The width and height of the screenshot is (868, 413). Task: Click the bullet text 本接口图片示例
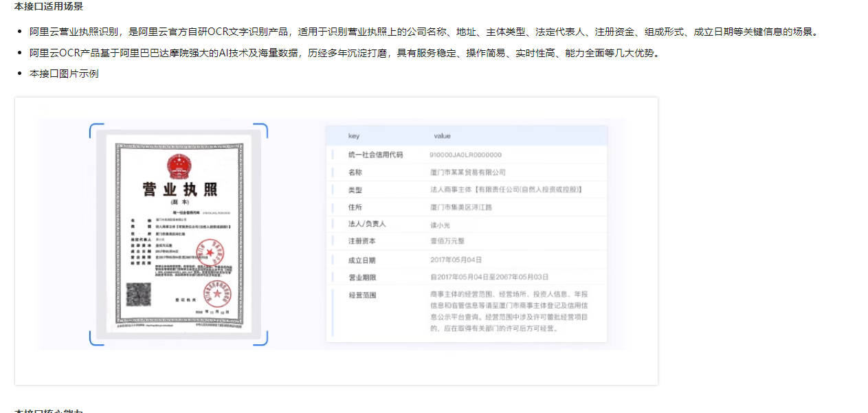pyautogui.click(x=64, y=74)
